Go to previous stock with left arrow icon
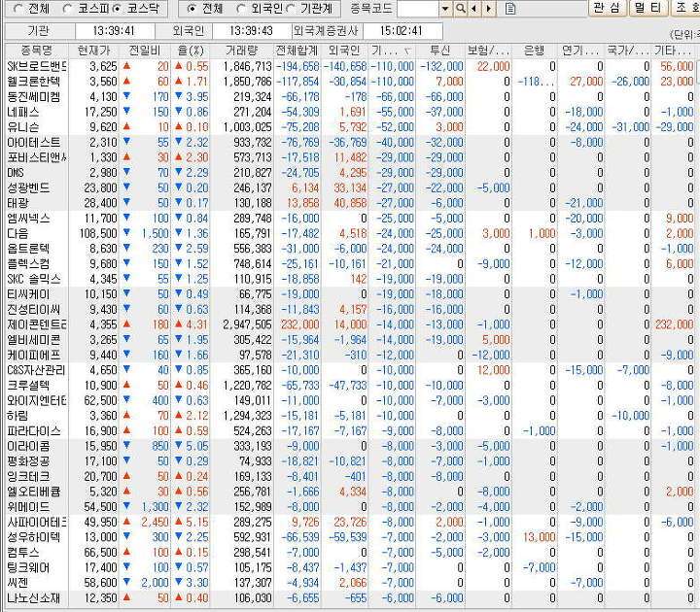The width and height of the screenshot is (700, 612). 474,8
